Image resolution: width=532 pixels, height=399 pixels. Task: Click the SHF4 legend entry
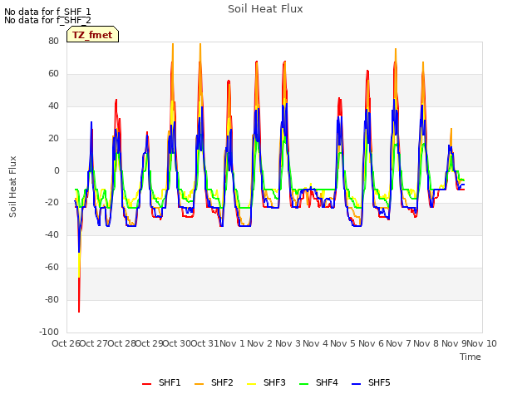[318, 382]
